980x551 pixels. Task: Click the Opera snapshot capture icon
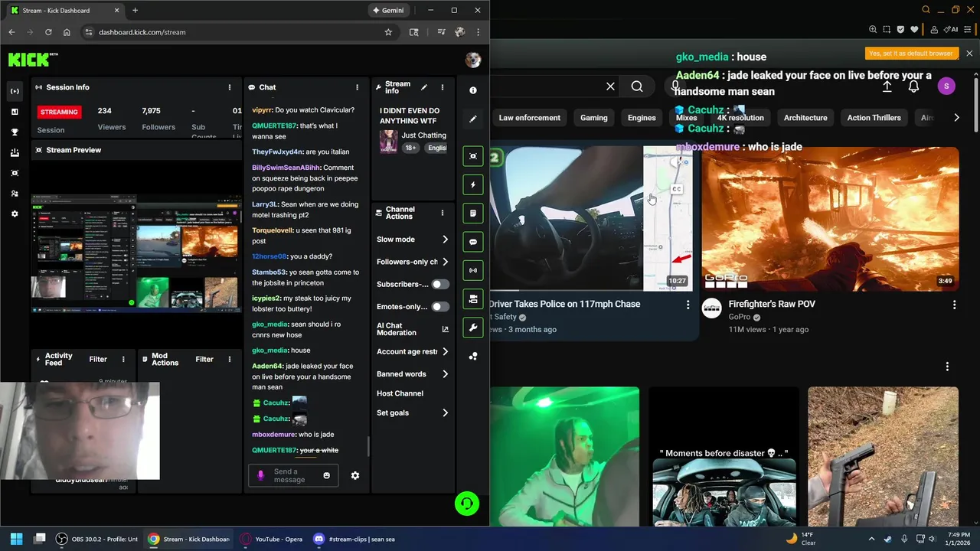click(887, 29)
